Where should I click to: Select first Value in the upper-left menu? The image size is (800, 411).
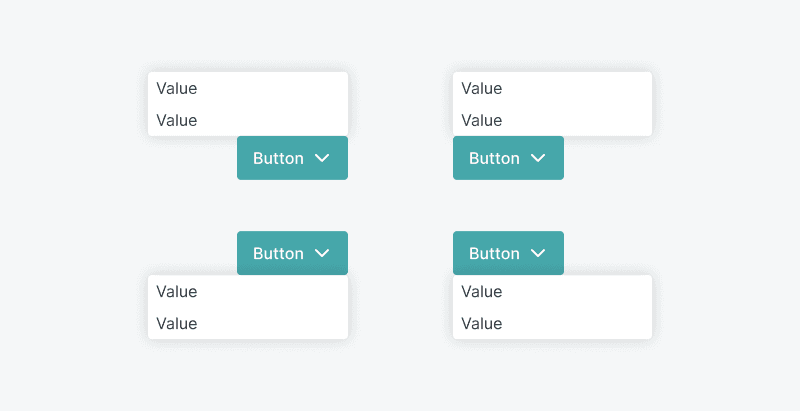click(177, 88)
